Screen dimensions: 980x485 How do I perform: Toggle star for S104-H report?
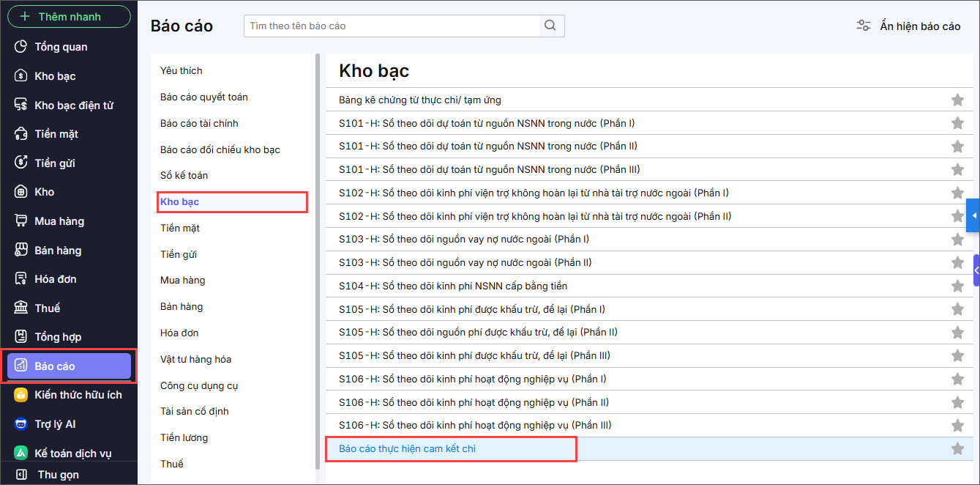click(957, 286)
